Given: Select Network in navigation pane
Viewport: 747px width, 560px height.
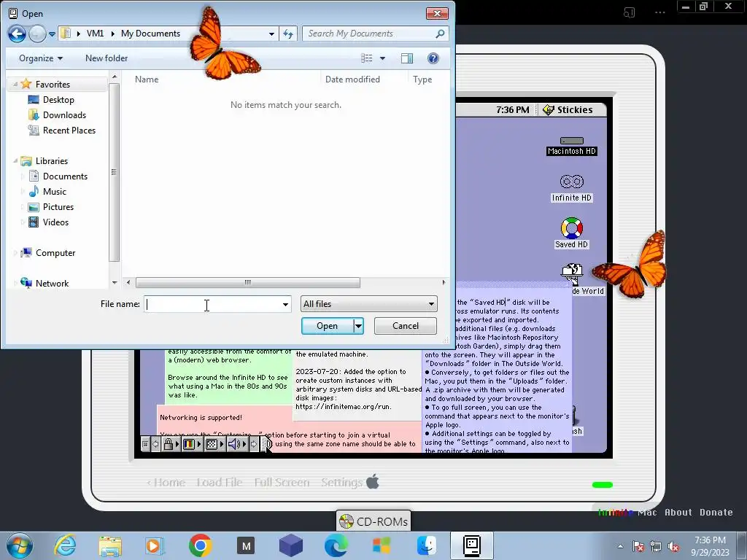Looking at the screenshot, I should click(52, 284).
